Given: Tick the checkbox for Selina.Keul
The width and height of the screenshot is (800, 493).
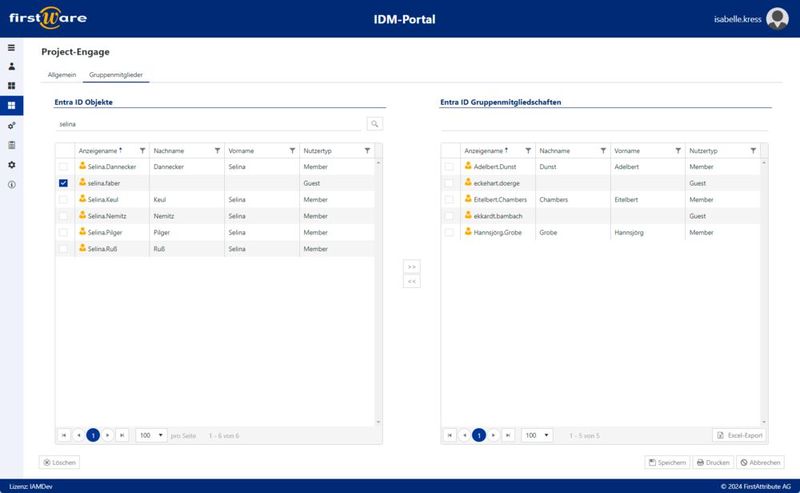Looking at the screenshot, I should (x=63, y=200).
